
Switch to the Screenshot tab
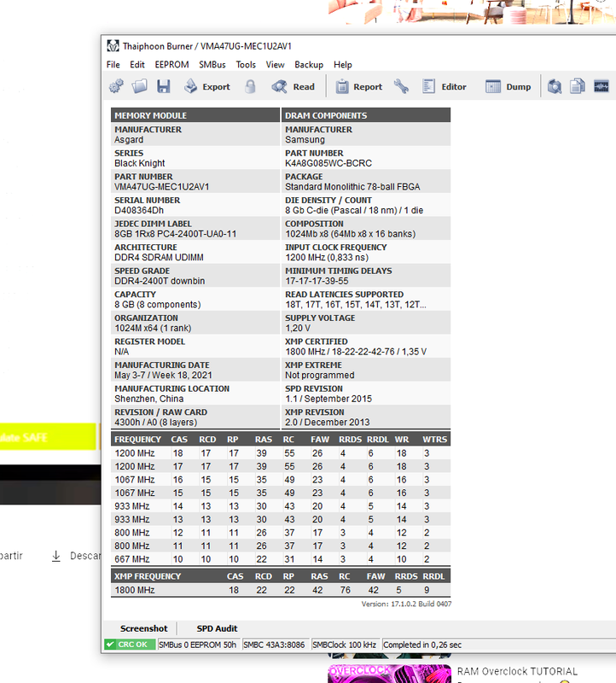(143, 628)
